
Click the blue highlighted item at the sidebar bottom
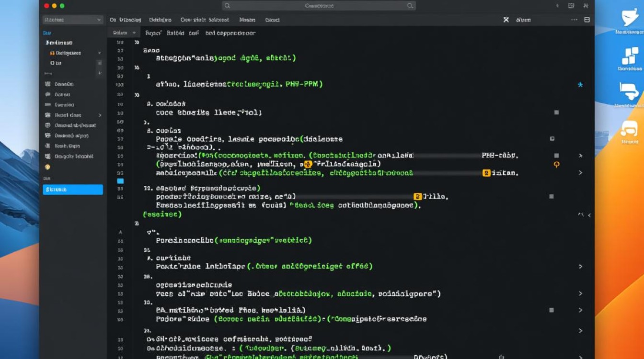tap(73, 190)
